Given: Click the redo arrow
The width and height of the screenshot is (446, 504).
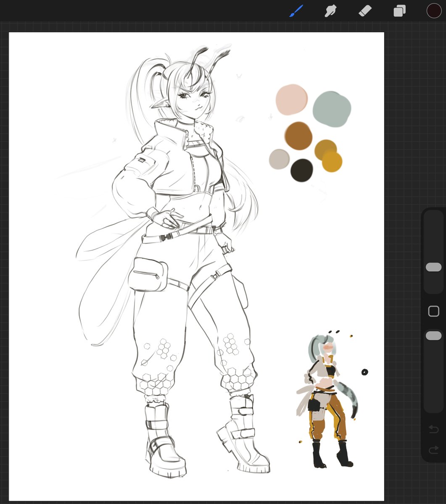Looking at the screenshot, I should tap(433, 450).
